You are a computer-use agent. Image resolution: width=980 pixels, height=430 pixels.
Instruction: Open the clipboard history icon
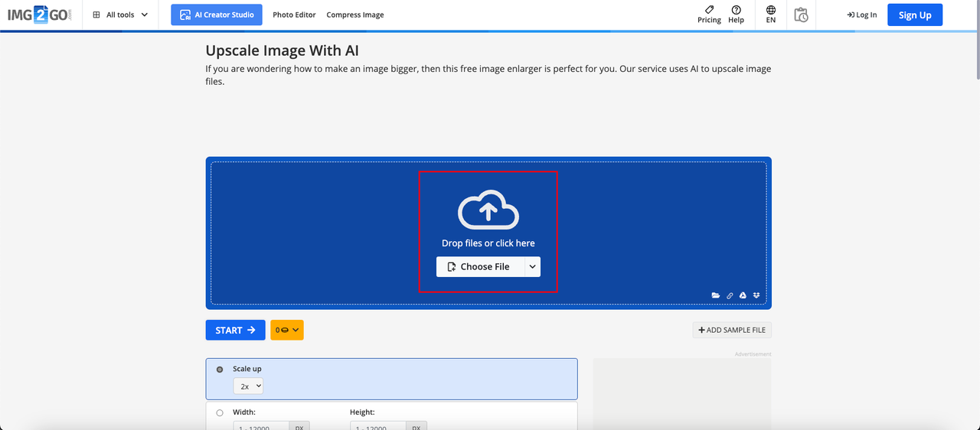[801, 15]
